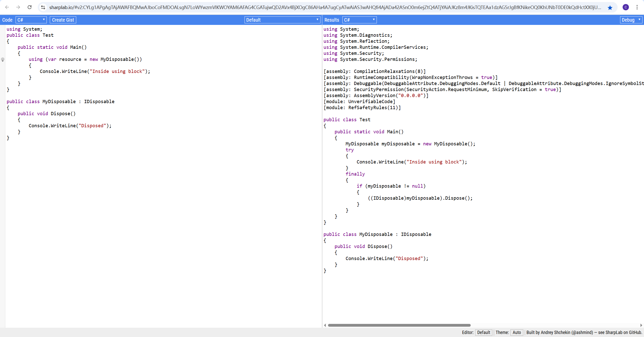Click the bookmark star icon
The height and width of the screenshot is (337, 644).
point(610,8)
